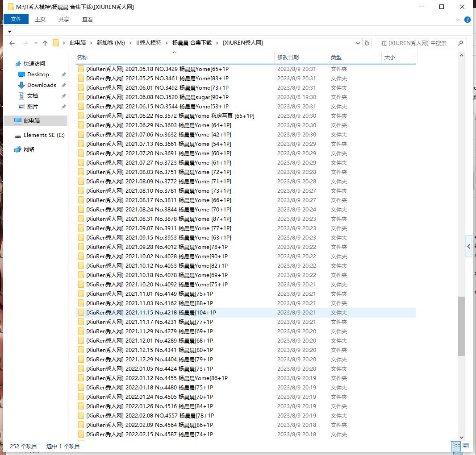This screenshot has width=476, height=455.
Task: Expand the chevron before 此电脑 in path
Action: click(64, 43)
